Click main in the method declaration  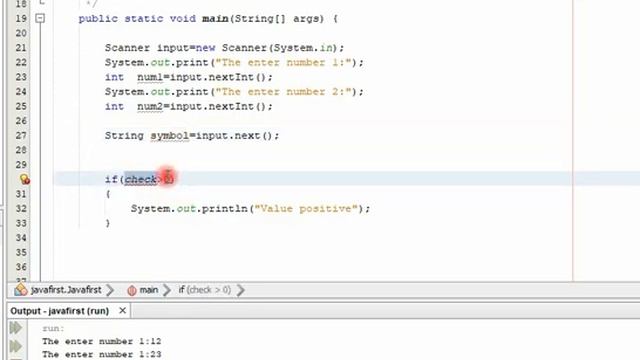coord(215,18)
